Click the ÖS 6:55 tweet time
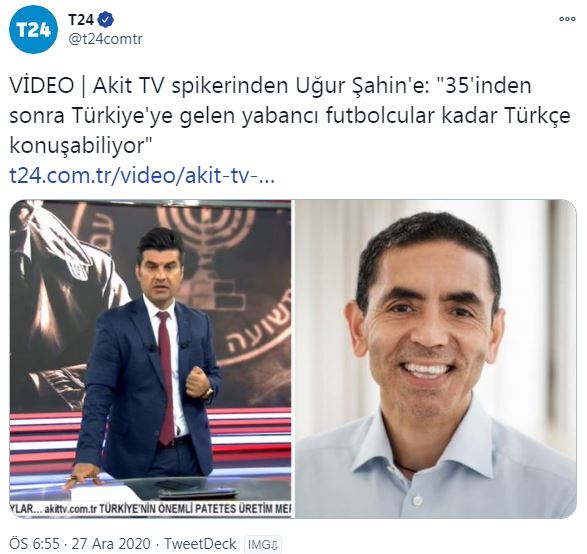Image resolution: width=587 pixels, height=554 pixels. click(x=34, y=544)
